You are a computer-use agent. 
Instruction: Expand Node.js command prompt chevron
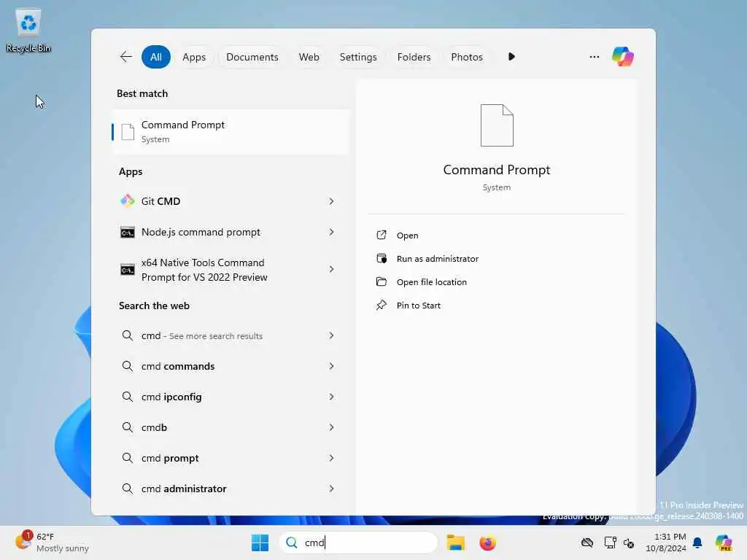331,232
